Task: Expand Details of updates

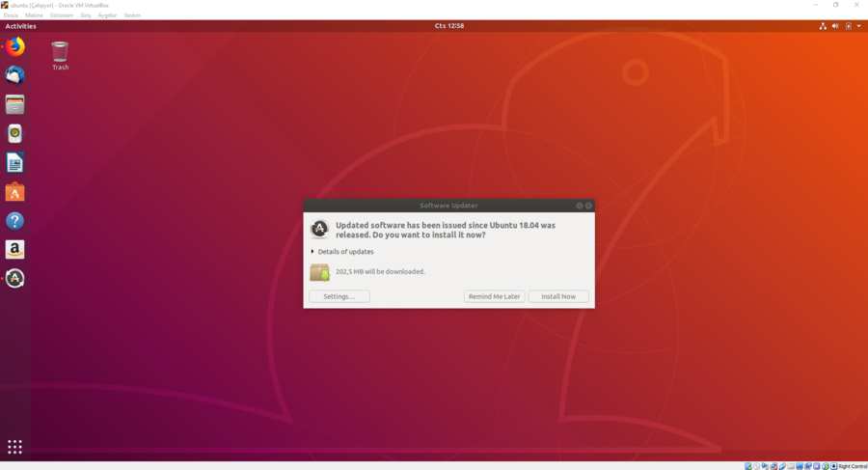Action: click(342, 252)
